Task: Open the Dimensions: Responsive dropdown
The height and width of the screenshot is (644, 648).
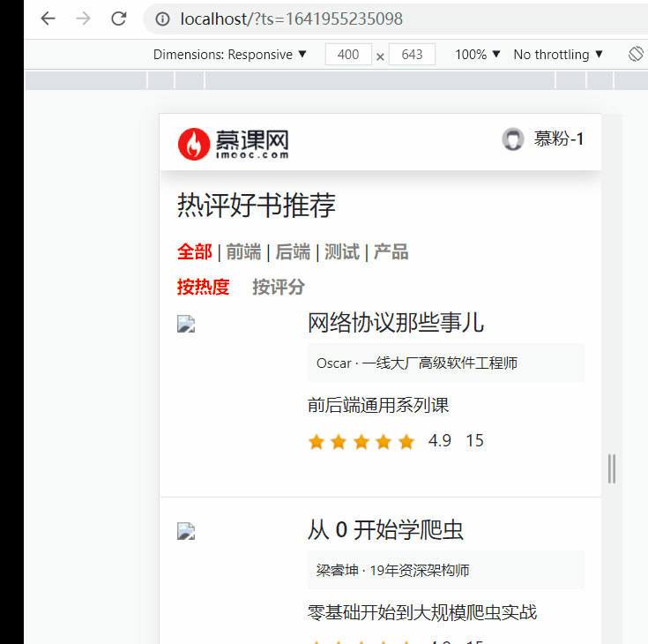Action: point(230,55)
